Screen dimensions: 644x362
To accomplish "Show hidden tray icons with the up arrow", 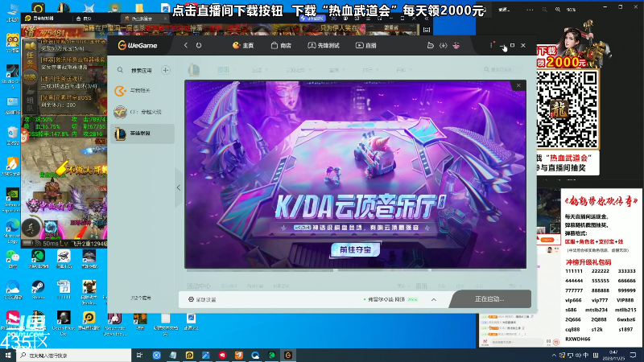I will point(554,355).
